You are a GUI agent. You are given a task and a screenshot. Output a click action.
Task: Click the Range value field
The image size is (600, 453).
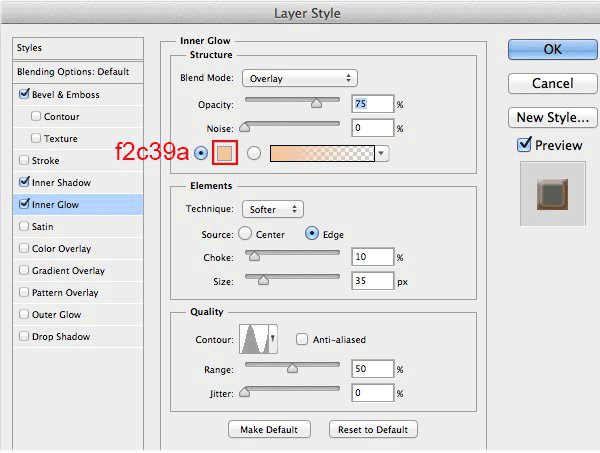pyautogui.click(x=373, y=369)
